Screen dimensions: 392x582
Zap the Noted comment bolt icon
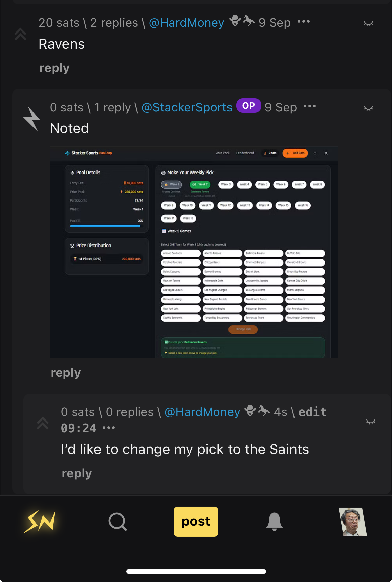tap(32, 119)
